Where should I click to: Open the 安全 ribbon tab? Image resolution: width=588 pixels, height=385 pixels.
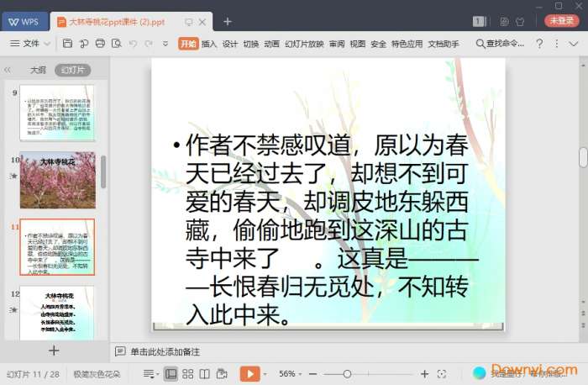point(378,44)
